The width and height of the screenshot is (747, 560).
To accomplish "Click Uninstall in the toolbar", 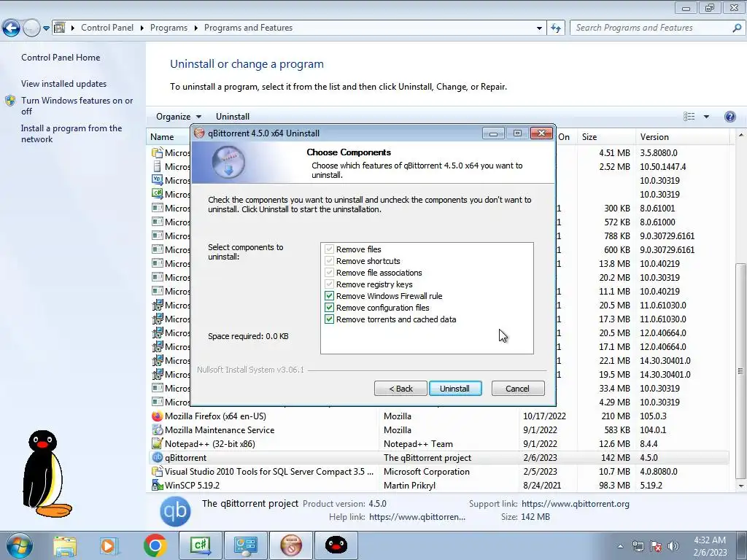I will [x=233, y=117].
